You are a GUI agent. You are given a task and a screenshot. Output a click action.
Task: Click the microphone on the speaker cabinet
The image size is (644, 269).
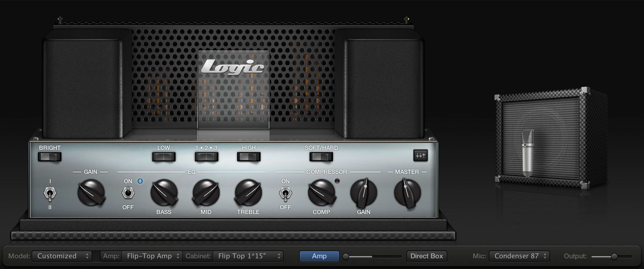point(527,153)
